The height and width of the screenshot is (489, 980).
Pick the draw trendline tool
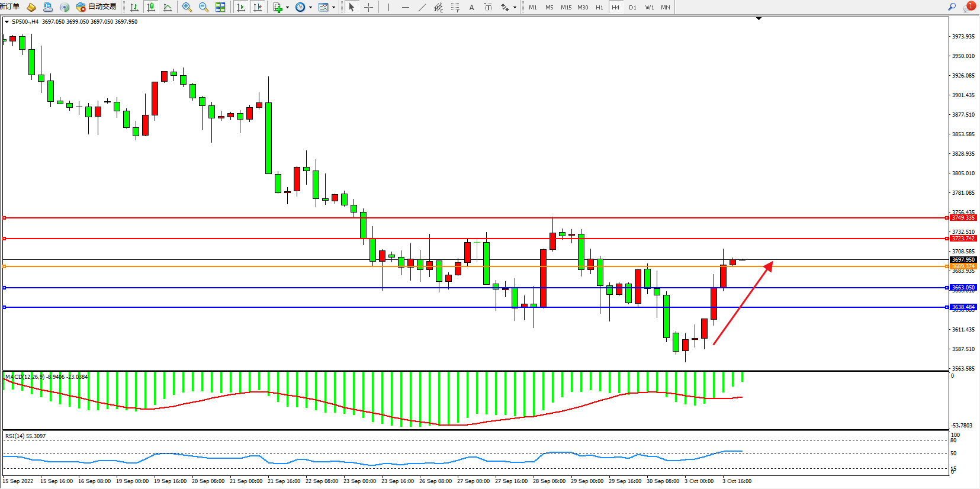pyautogui.click(x=422, y=7)
